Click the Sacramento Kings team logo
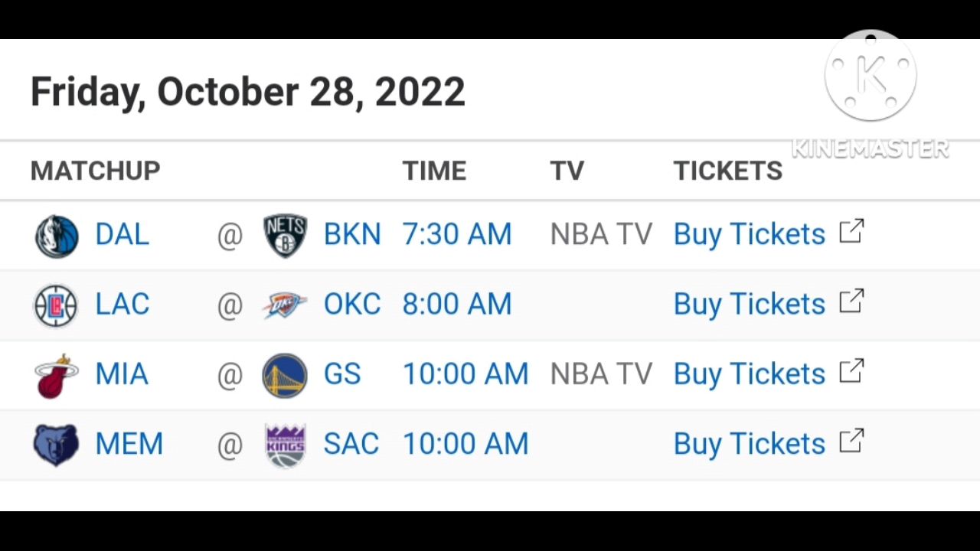The height and width of the screenshot is (551, 980). click(x=286, y=445)
